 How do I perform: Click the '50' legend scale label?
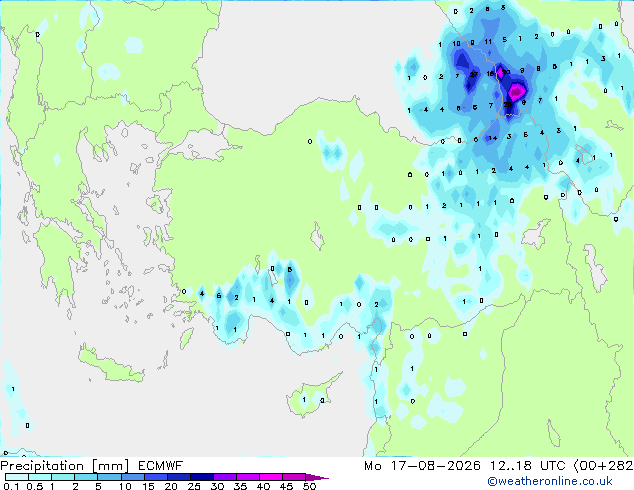309,486
